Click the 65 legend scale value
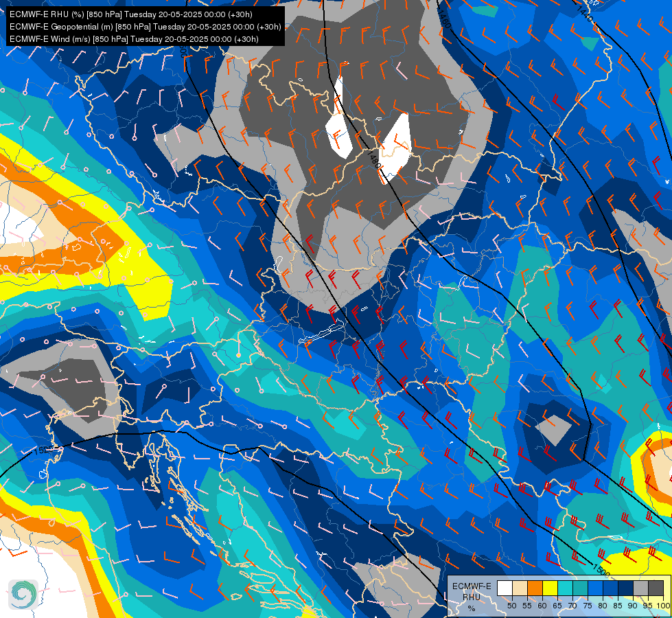Image resolution: width=672 pixels, height=618 pixels. tap(557, 606)
